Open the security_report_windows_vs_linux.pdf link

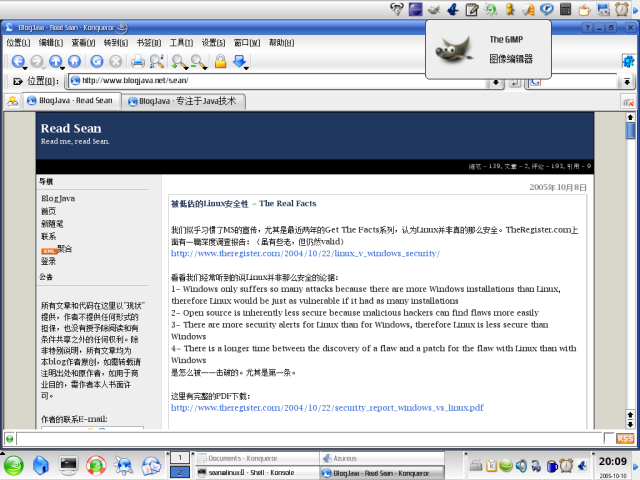327,408
